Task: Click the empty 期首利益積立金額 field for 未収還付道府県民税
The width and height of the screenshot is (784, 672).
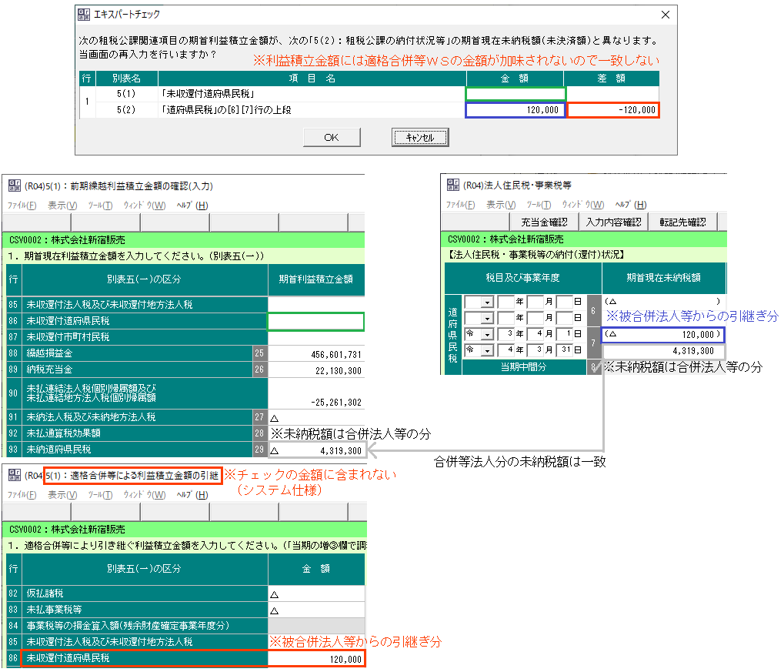Action: point(315,321)
